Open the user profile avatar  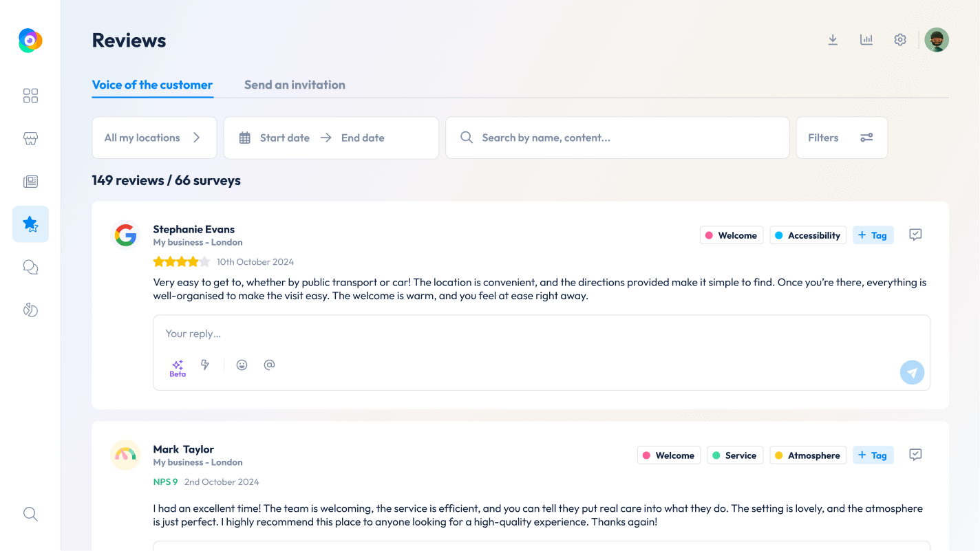tap(937, 40)
